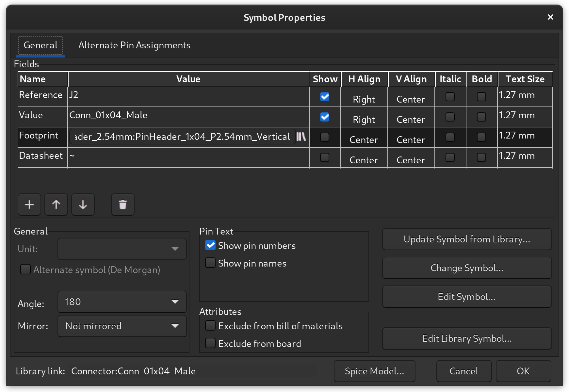Uncheck Show pin numbers
569x392 pixels.
210,245
